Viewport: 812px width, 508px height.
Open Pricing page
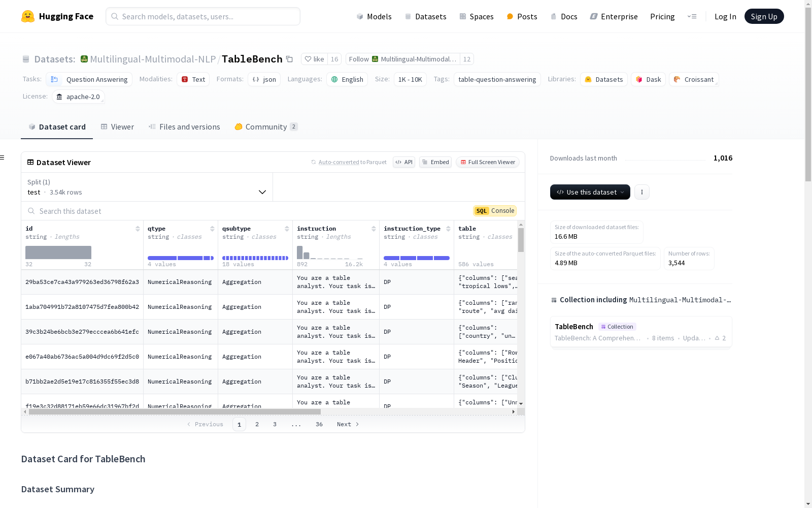click(x=662, y=16)
